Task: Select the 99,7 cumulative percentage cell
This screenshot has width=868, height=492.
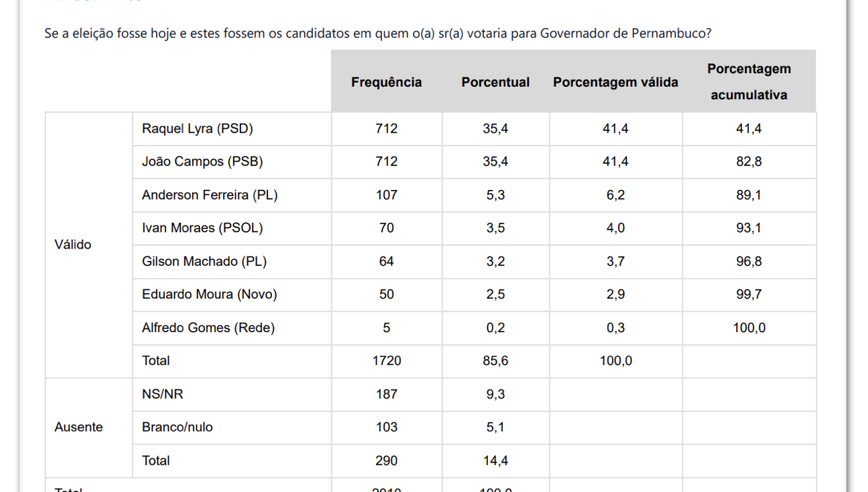Action: point(748,295)
